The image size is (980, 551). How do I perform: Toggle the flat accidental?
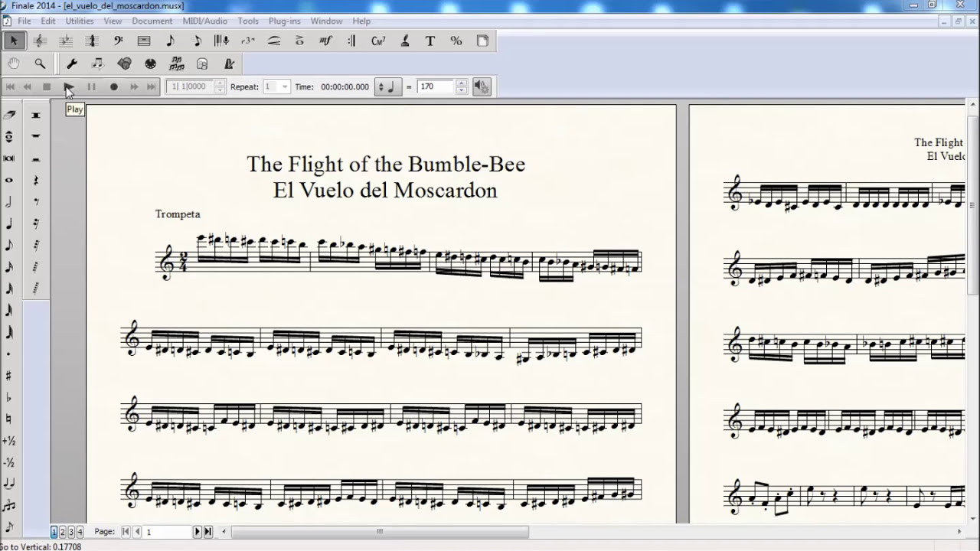[x=9, y=397]
